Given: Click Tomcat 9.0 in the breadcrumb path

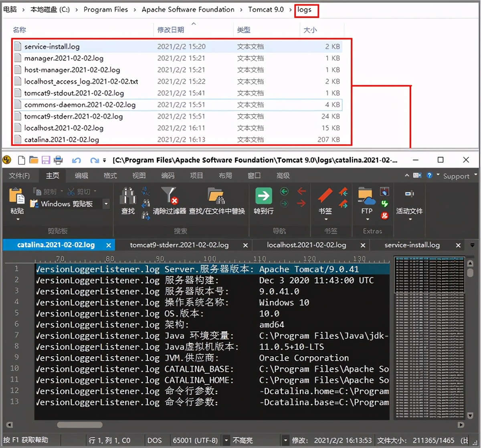Looking at the screenshot, I should pos(266,10).
